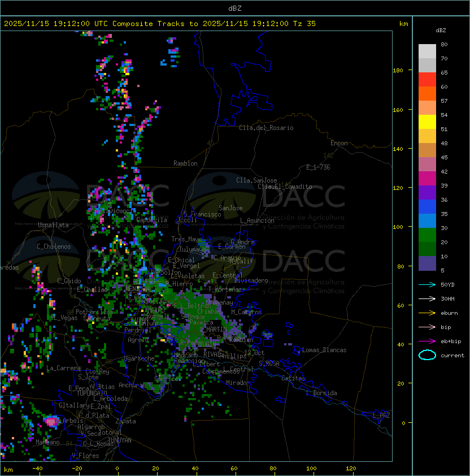Click the 'E_1-736' map label
Screen dimensions: 470x476
(318, 167)
